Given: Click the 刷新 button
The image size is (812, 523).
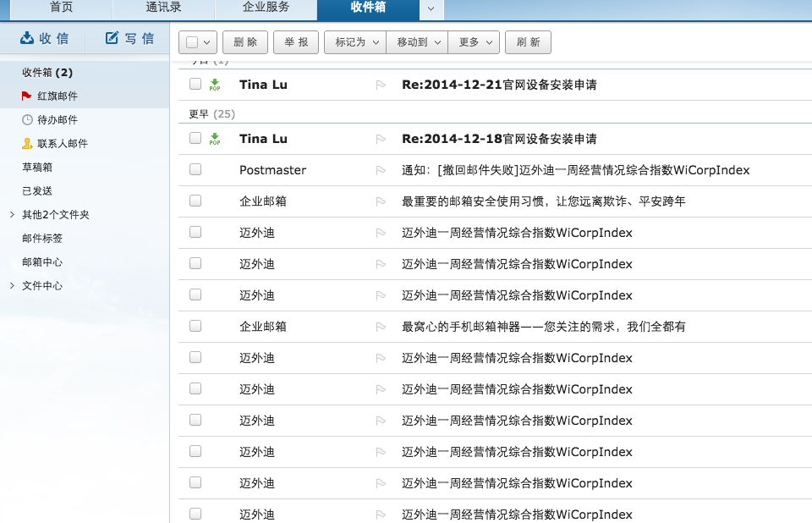Looking at the screenshot, I should pyautogui.click(x=528, y=42).
